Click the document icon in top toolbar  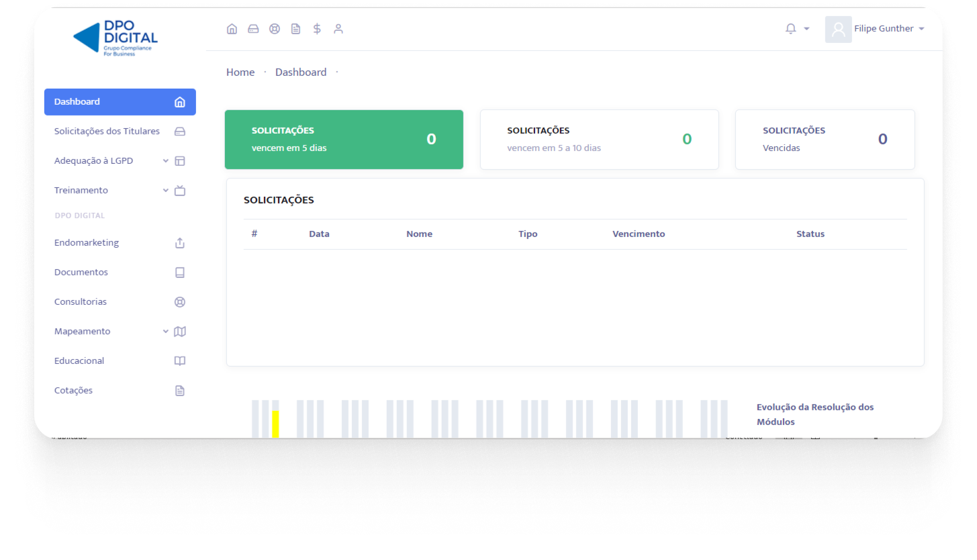pyautogui.click(x=295, y=29)
